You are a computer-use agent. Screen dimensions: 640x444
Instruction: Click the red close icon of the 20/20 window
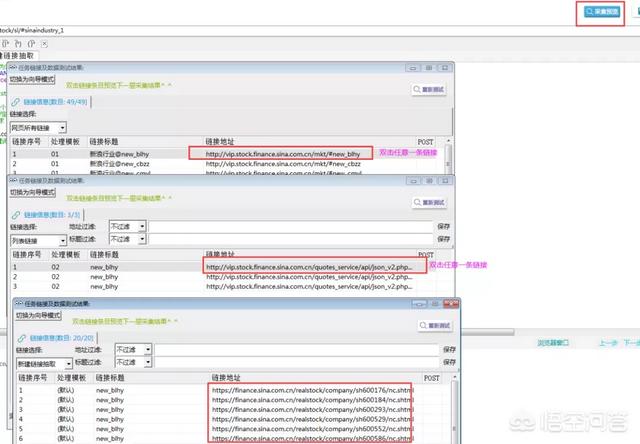(x=451, y=304)
